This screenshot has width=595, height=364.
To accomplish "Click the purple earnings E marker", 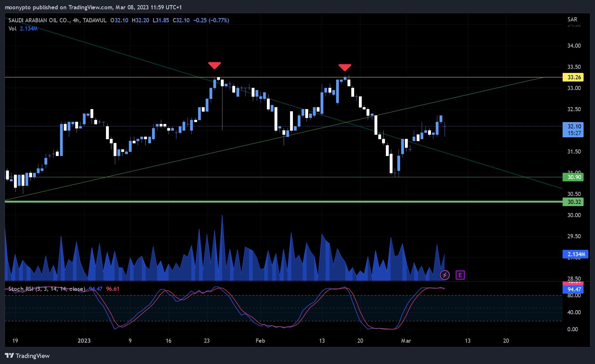I will tap(460, 275).
